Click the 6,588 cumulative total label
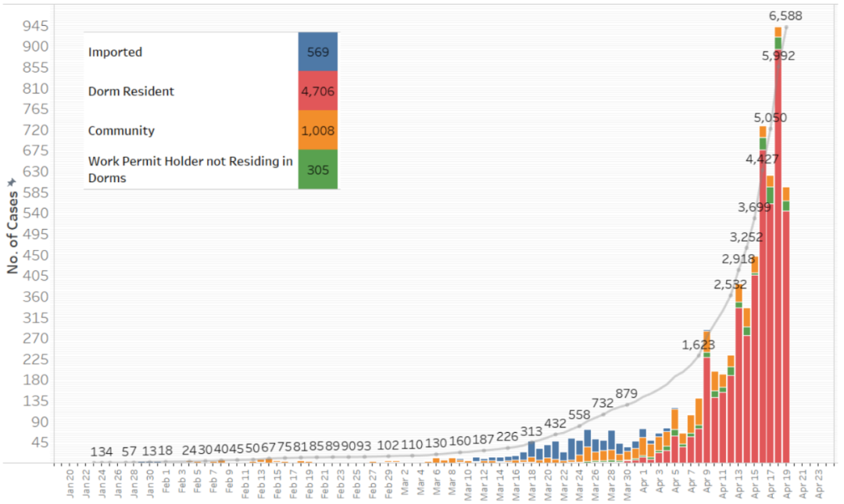The image size is (844, 504). click(x=785, y=16)
